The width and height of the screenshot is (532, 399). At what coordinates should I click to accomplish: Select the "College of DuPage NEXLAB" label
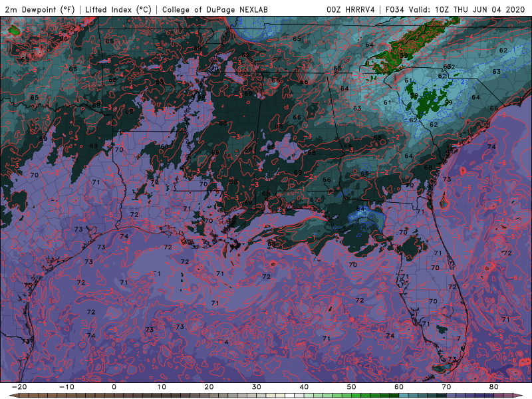[x=215, y=9]
